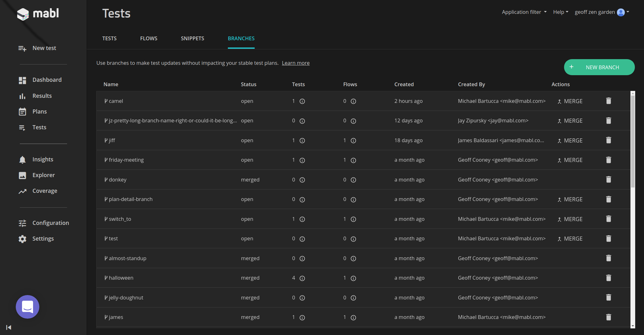This screenshot has width=644, height=335.
Task: Open Insights from the bell icon
Action: click(x=22, y=159)
